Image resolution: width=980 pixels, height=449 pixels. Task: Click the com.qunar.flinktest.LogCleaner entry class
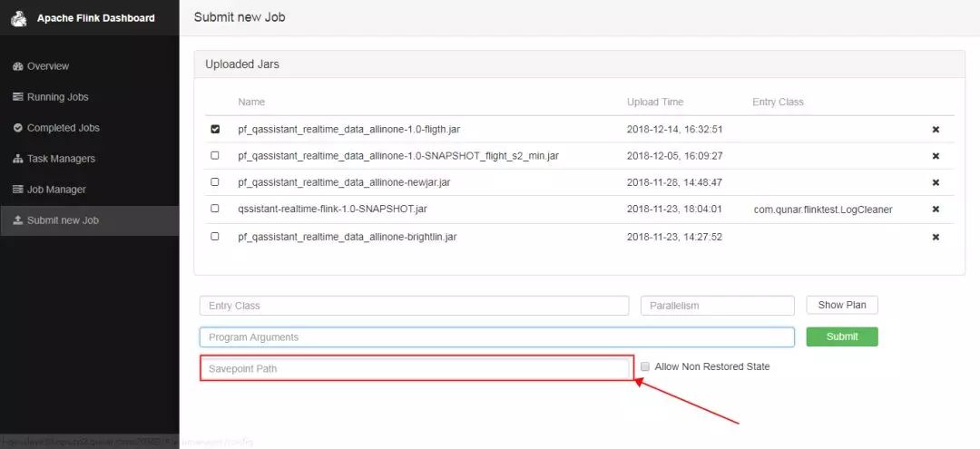pyautogui.click(x=823, y=210)
